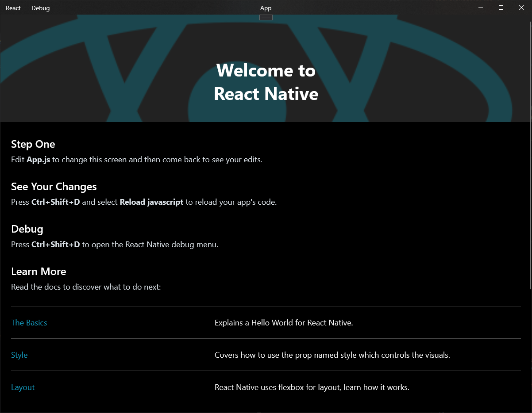Open the Layout docs link

click(x=23, y=387)
